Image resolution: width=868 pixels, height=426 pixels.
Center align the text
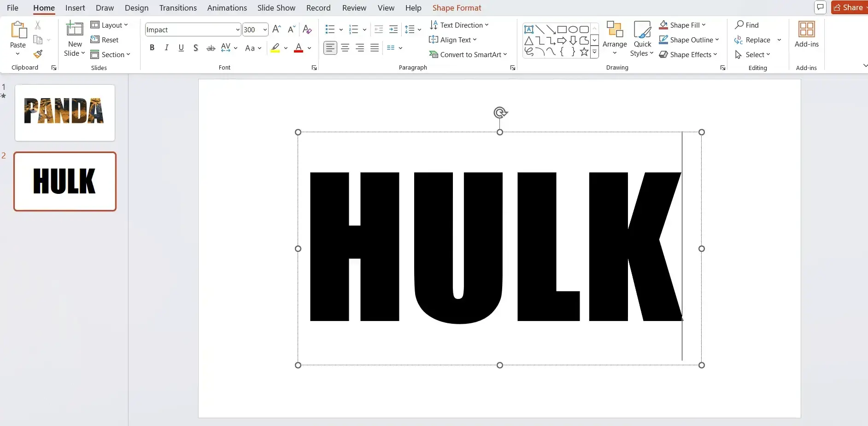pos(345,48)
